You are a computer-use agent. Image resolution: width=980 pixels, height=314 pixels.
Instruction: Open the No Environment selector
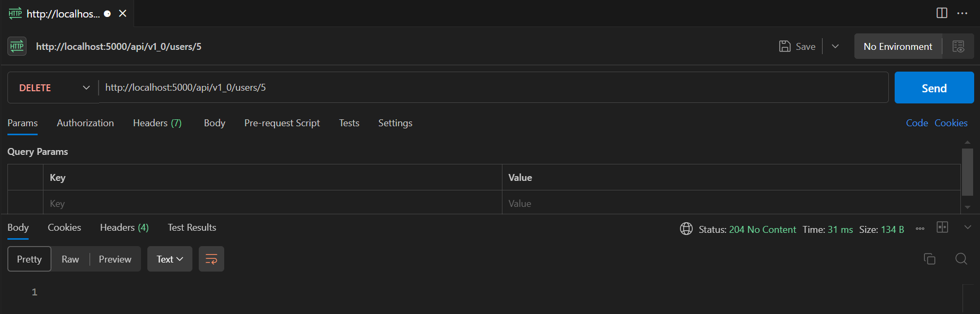pos(898,46)
